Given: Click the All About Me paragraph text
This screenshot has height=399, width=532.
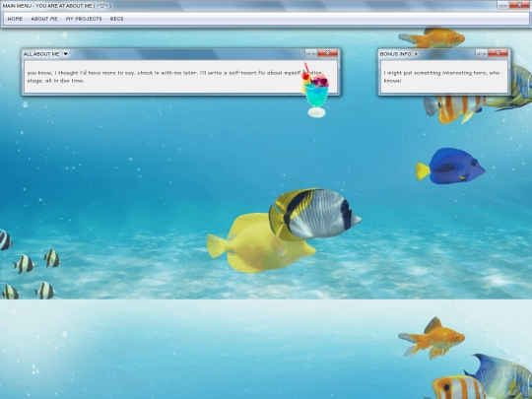Looking at the screenshot, I should point(174,77).
